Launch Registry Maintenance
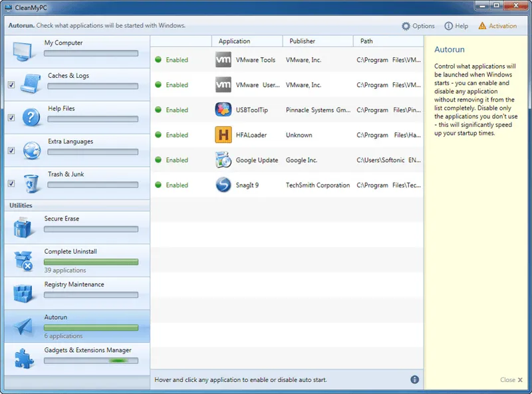Viewport: 532px width, 394px height. (x=22, y=292)
